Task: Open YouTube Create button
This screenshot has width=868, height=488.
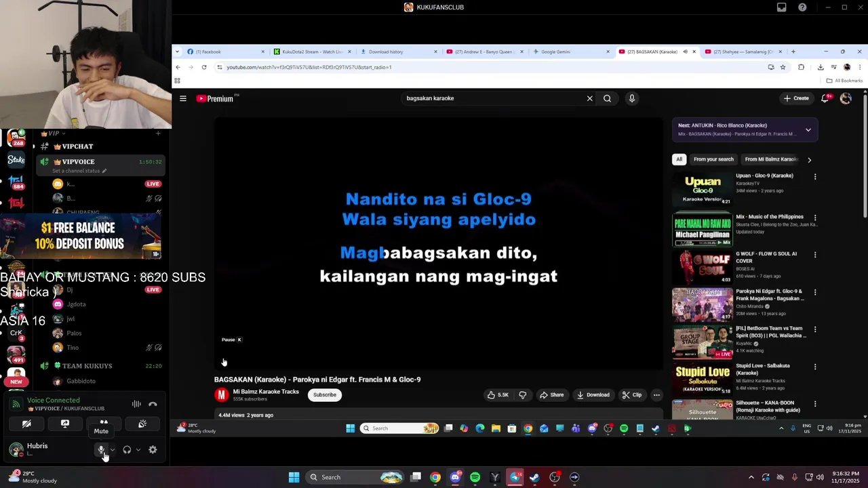Action: [796, 98]
